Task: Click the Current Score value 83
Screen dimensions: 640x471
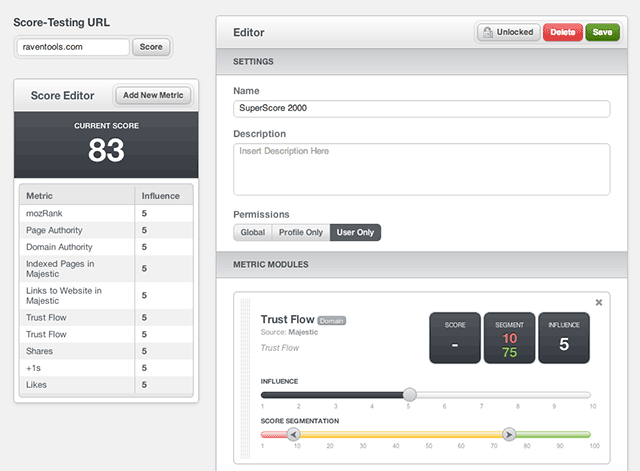Action: tap(106, 150)
